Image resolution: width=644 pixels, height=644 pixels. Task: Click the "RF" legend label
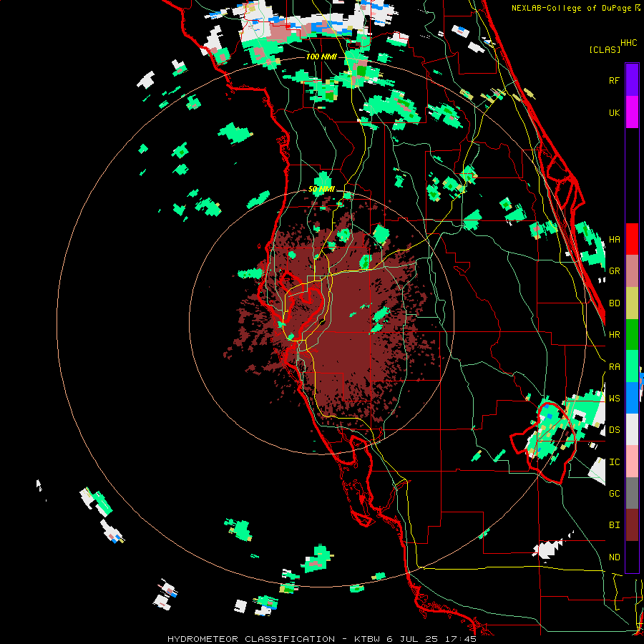click(614, 80)
